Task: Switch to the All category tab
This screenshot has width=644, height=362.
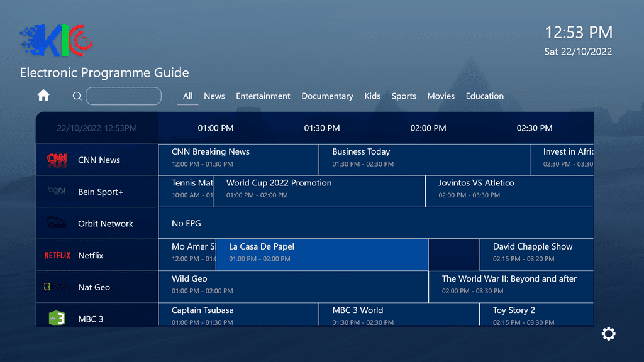Action: point(187,96)
